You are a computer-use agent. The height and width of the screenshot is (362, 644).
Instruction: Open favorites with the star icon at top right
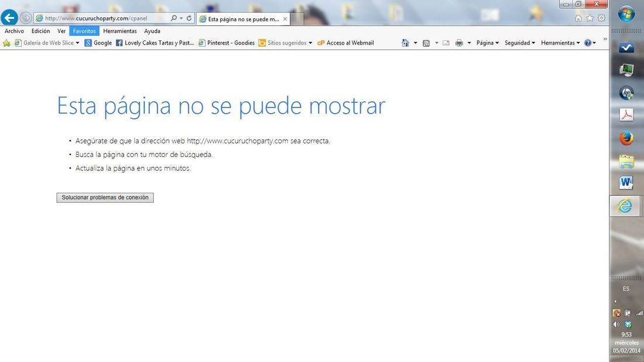(590, 18)
